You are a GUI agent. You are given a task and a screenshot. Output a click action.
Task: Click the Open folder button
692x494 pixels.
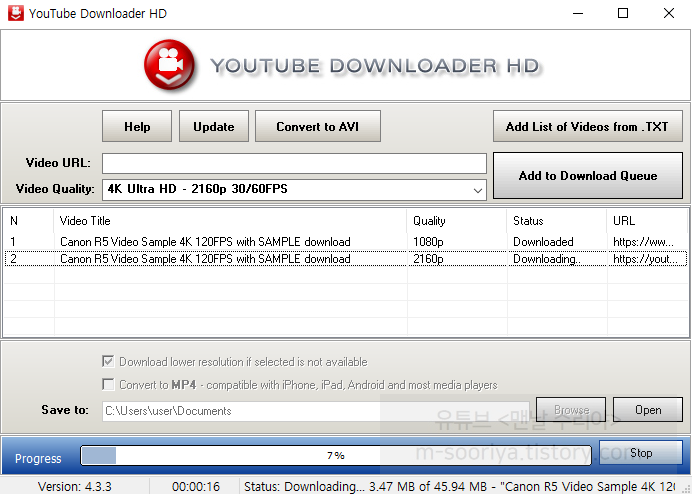click(648, 410)
